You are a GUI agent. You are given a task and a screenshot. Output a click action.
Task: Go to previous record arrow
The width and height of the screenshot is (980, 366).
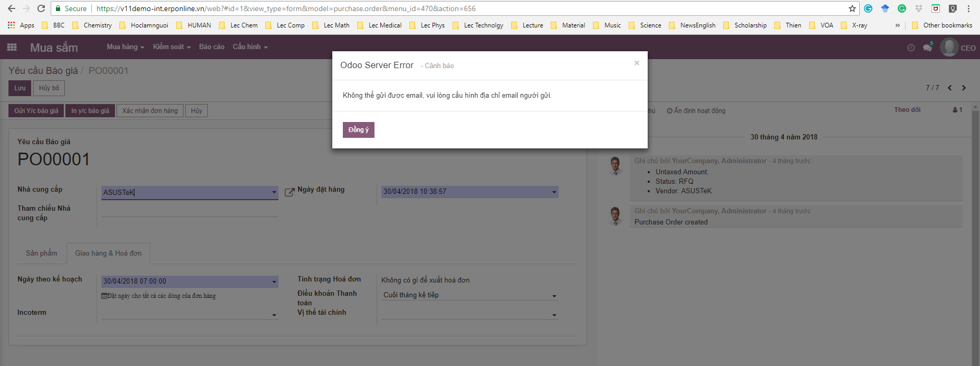tap(950, 88)
